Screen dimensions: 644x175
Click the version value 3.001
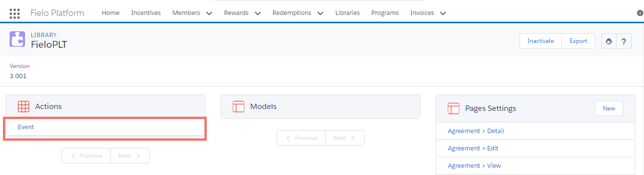point(18,76)
